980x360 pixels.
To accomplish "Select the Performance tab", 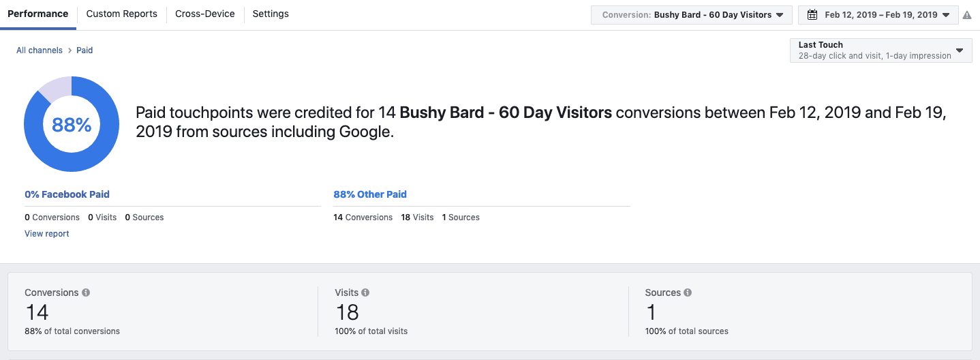I will coord(38,14).
